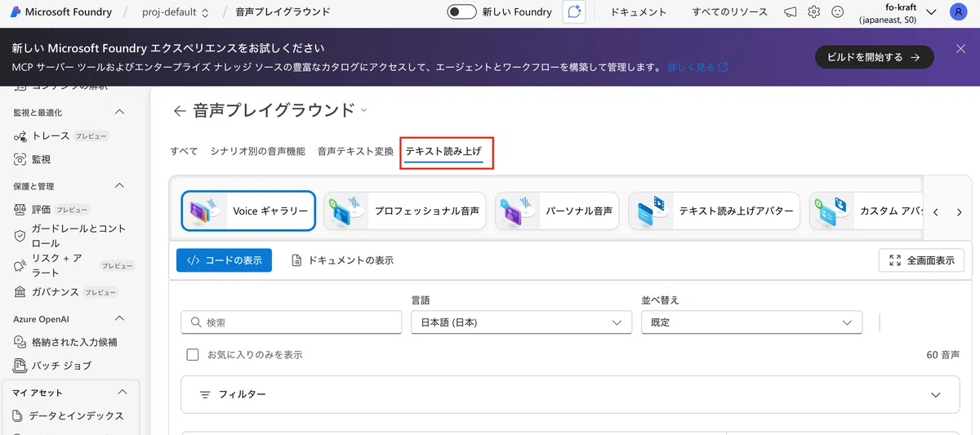The width and height of the screenshot is (980, 435).
Task: Open すべてのリソース in header
Action: pyautogui.click(x=729, y=12)
